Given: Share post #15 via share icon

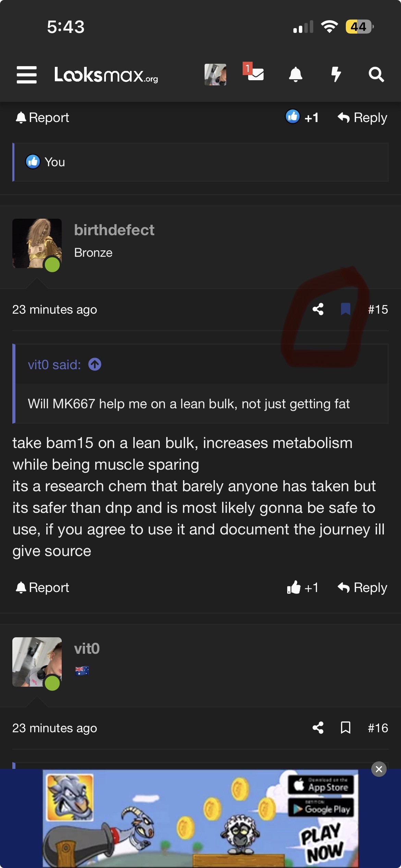Looking at the screenshot, I should point(318,309).
